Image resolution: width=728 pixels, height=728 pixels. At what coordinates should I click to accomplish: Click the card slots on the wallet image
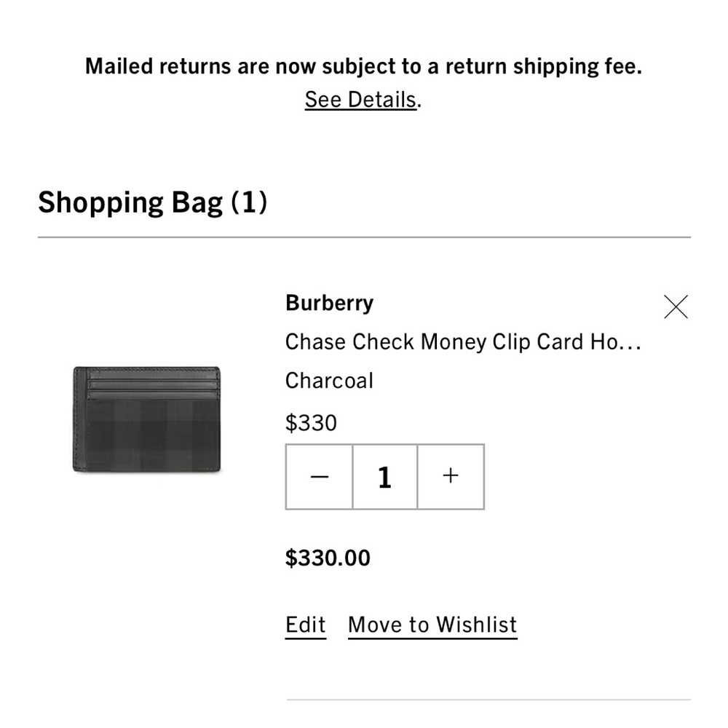pyautogui.click(x=153, y=384)
